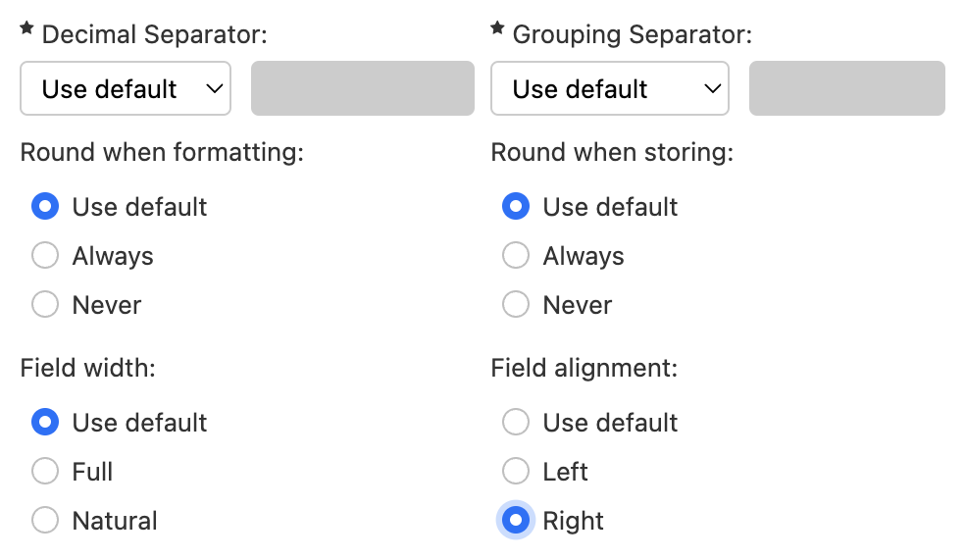This screenshot has height=560, width=965.
Task: Click the Grouping Separator label
Action: pos(632,35)
